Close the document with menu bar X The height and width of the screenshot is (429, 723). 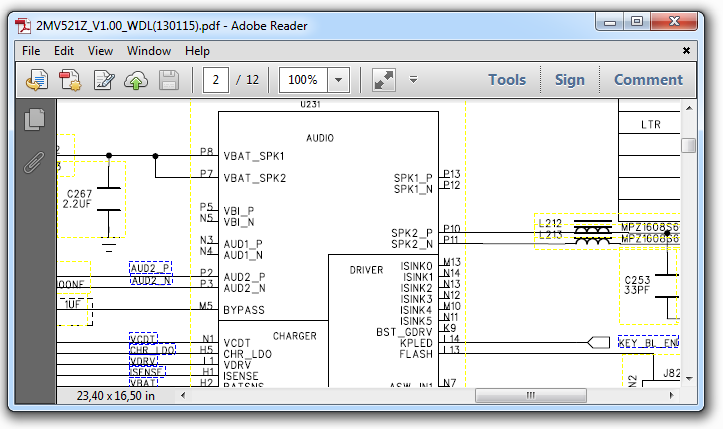686,51
